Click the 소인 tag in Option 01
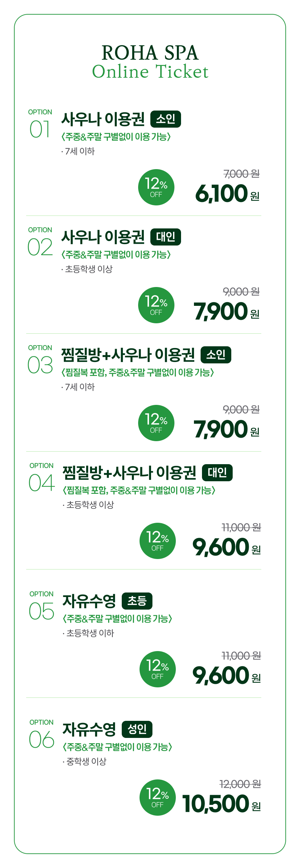 [165, 119]
